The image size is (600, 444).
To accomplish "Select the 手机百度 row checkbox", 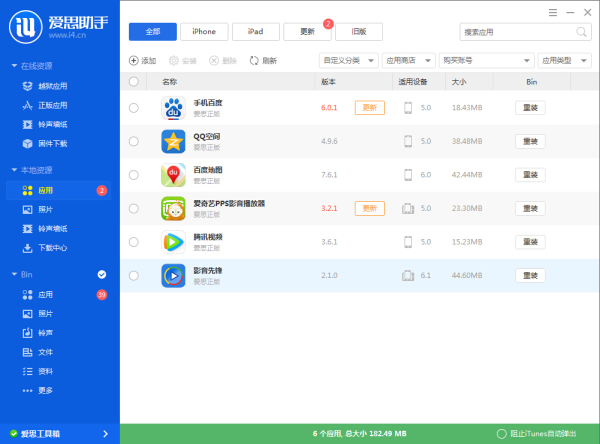I will click(134, 108).
